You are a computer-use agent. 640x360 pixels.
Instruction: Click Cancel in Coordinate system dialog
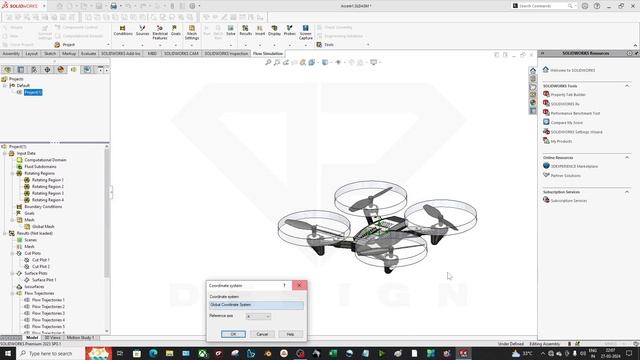[262, 334]
